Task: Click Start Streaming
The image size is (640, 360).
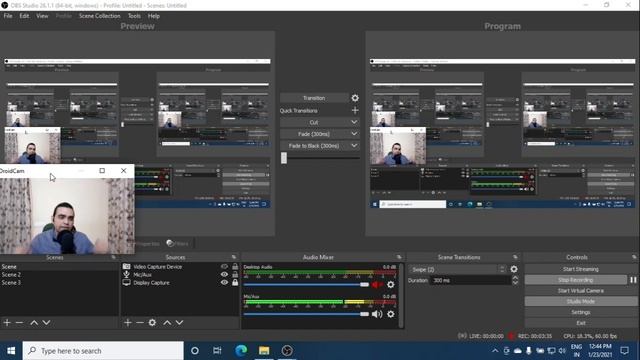Action: coord(581,269)
